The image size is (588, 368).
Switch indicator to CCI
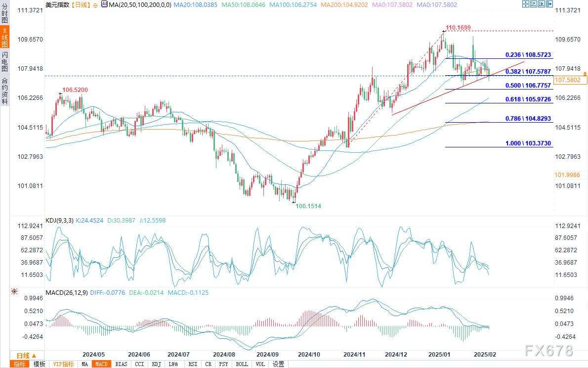pyautogui.click(x=139, y=364)
